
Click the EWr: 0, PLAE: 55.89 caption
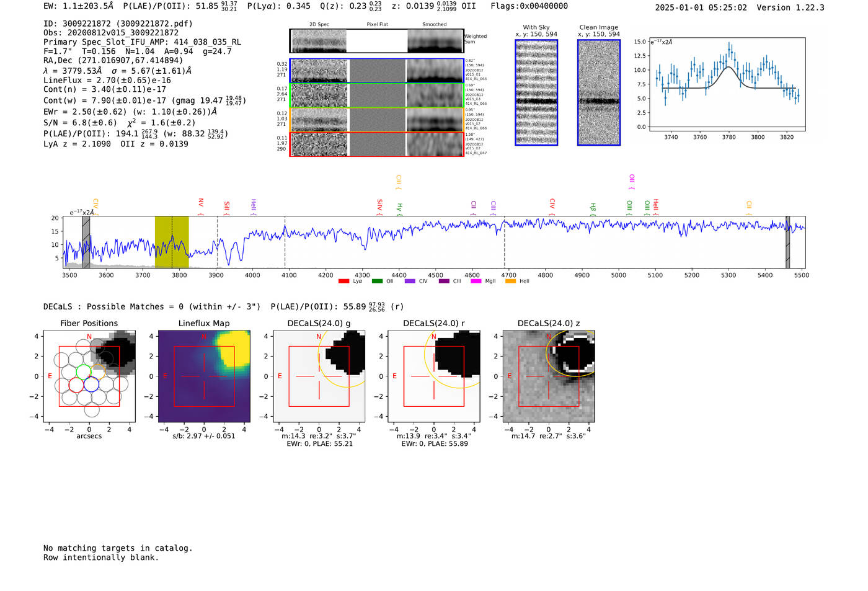pos(434,443)
